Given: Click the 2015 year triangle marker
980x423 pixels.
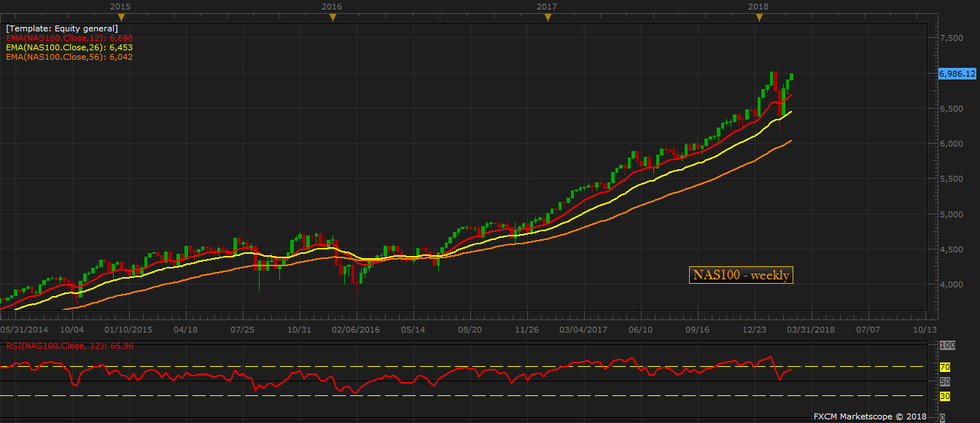Looking at the screenshot, I should [x=120, y=17].
